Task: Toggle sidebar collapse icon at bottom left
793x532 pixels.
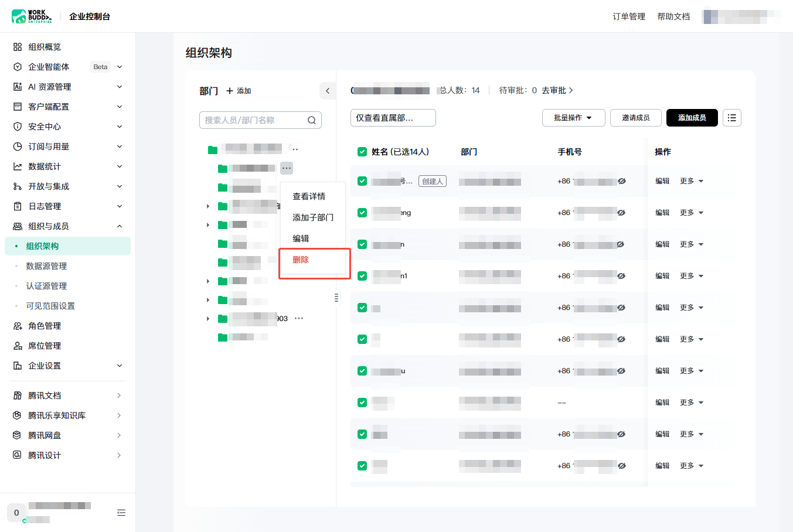Action: (121, 513)
